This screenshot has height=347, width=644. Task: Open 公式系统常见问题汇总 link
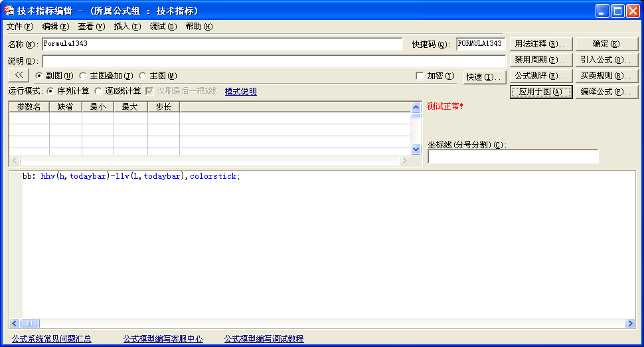click(52, 339)
